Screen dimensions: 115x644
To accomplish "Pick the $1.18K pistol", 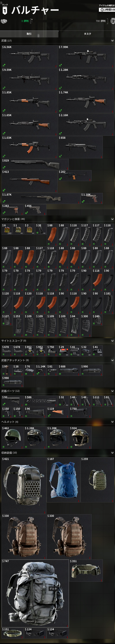I will click(x=91, y=198).
